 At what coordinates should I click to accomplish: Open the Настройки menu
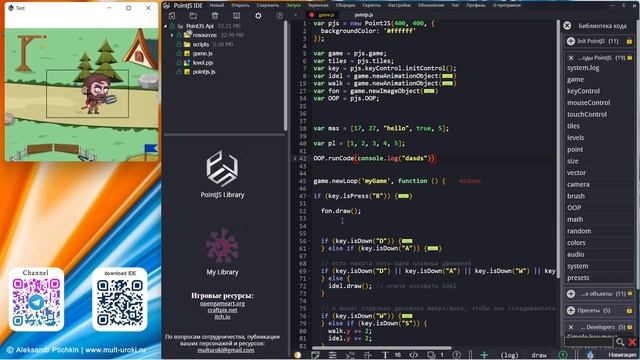[399, 5]
